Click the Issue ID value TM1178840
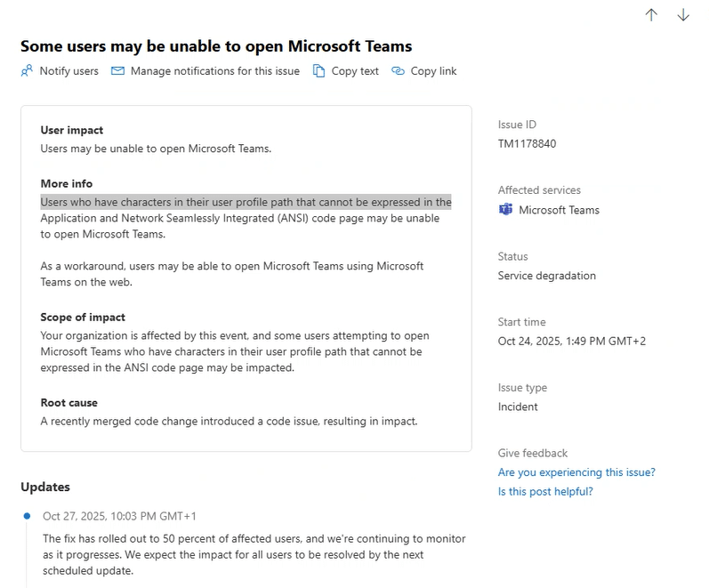Viewport: 709px width, 588px height. 527,143
